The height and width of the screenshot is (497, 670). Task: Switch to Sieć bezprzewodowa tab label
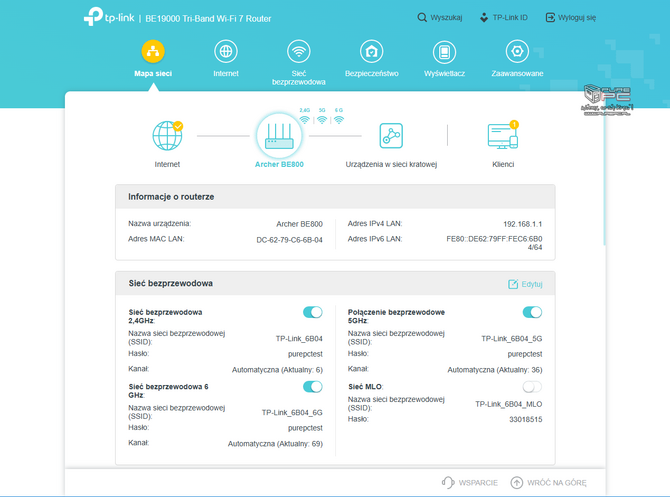click(299, 77)
